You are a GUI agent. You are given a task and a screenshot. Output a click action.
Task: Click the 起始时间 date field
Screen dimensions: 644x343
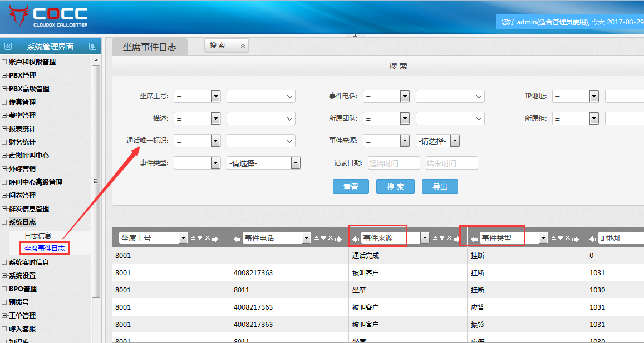[x=394, y=163]
